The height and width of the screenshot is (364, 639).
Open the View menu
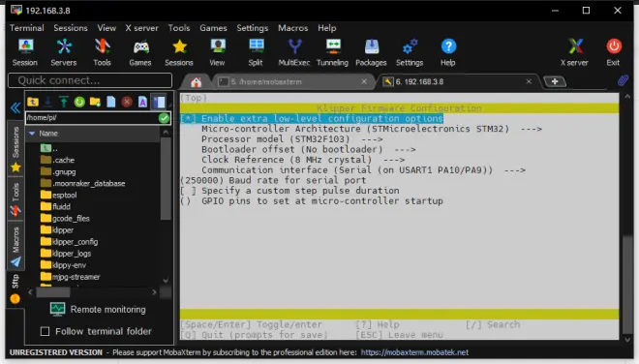(106, 28)
